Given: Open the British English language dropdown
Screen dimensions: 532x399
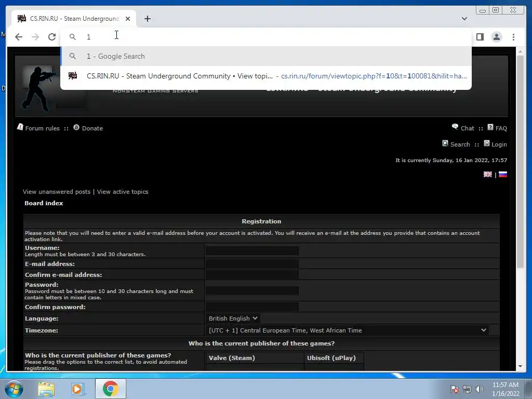Looking at the screenshot, I should 233,318.
